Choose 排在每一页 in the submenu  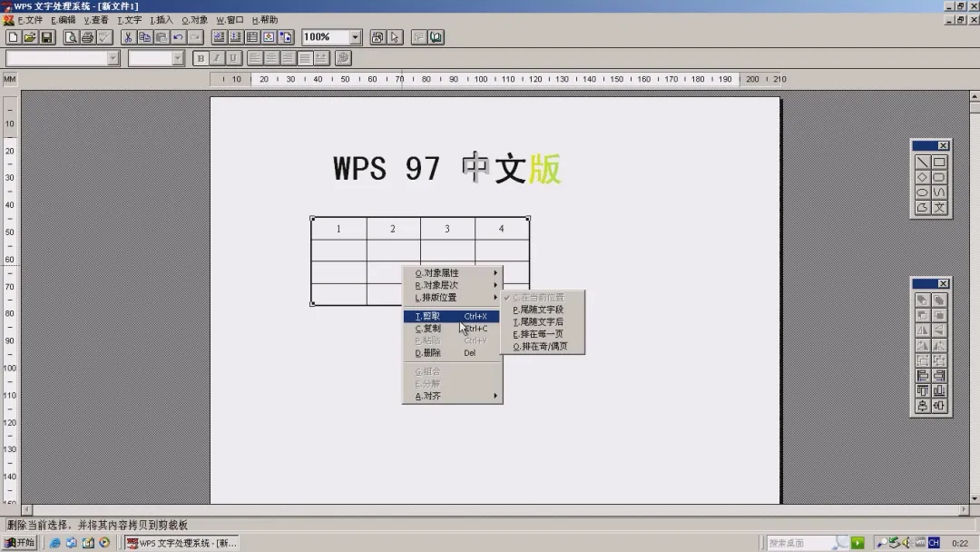click(543, 334)
